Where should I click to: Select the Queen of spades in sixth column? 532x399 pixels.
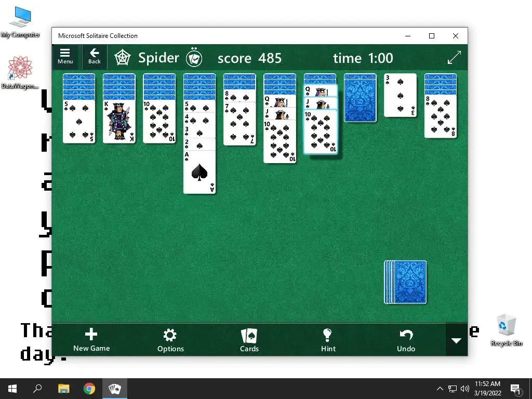[280, 101]
